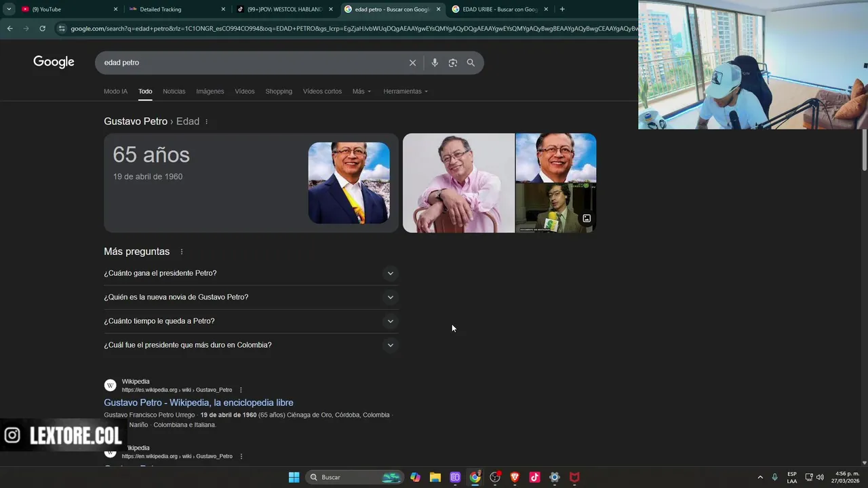The image size is (868, 488).
Task: Switch to Imágenes results tab
Action: (x=210, y=91)
